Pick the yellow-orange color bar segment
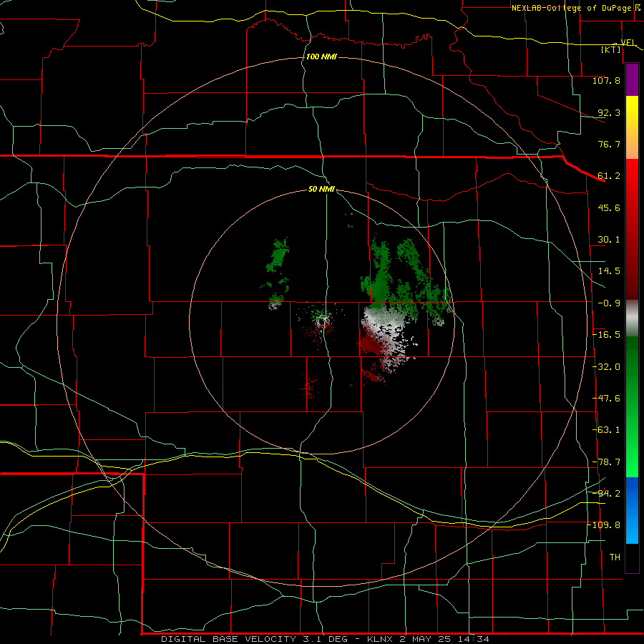This screenshot has height=644, width=644. click(x=632, y=127)
